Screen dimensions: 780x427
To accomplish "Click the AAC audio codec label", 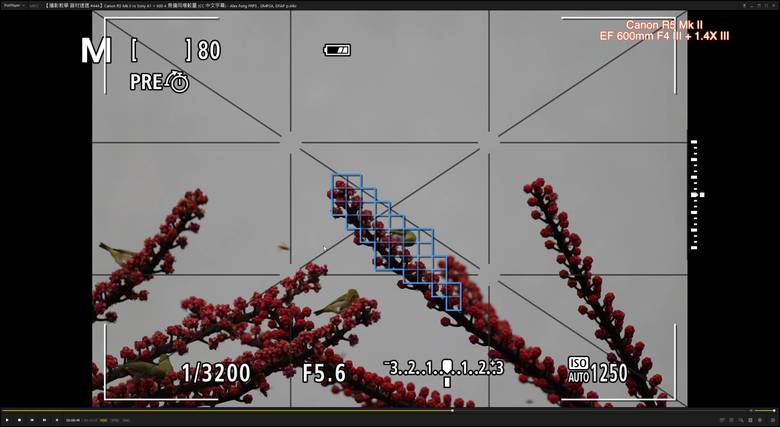I will click(126, 420).
